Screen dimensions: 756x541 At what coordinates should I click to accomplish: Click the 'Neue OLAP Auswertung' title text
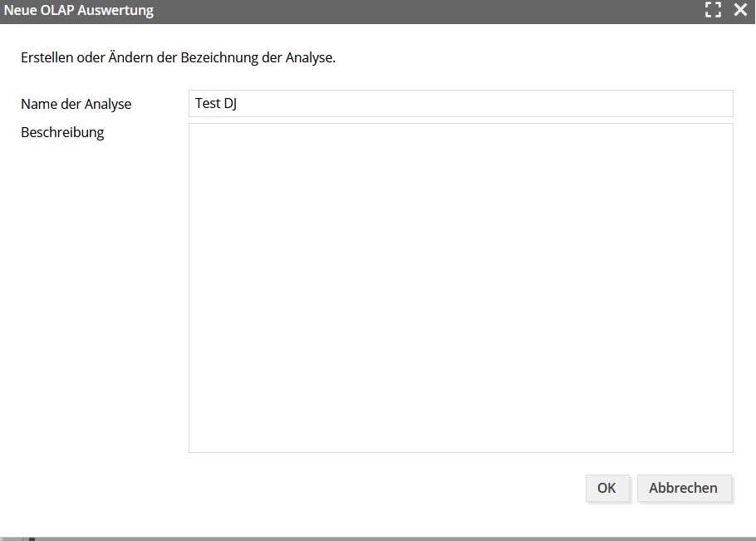tap(79, 10)
